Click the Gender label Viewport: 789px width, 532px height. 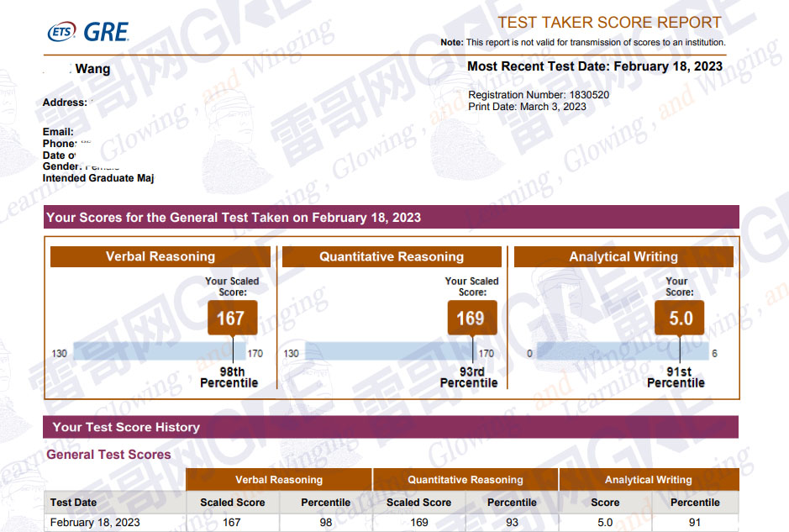(x=62, y=166)
